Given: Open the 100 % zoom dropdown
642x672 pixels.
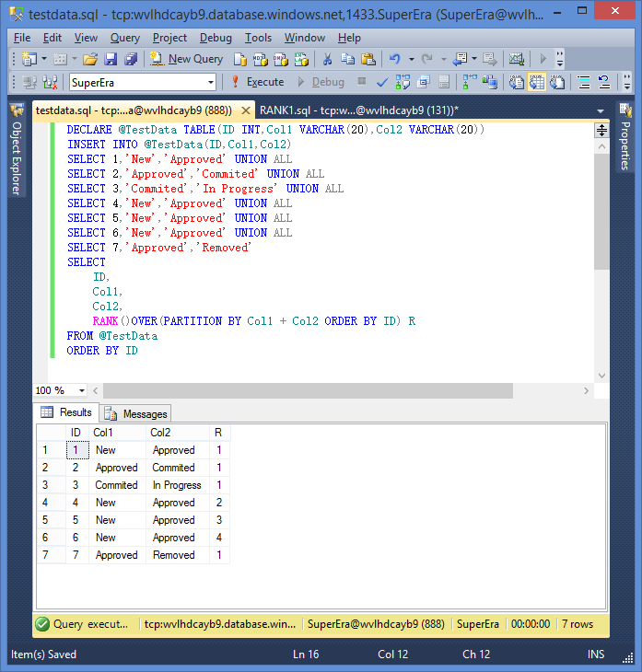Looking at the screenshot, I should (81, 390).
